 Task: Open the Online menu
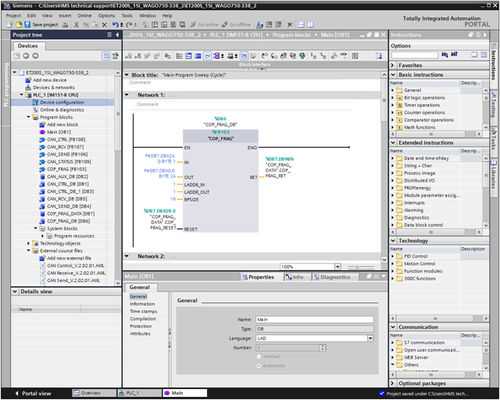[x=84, y=15]
